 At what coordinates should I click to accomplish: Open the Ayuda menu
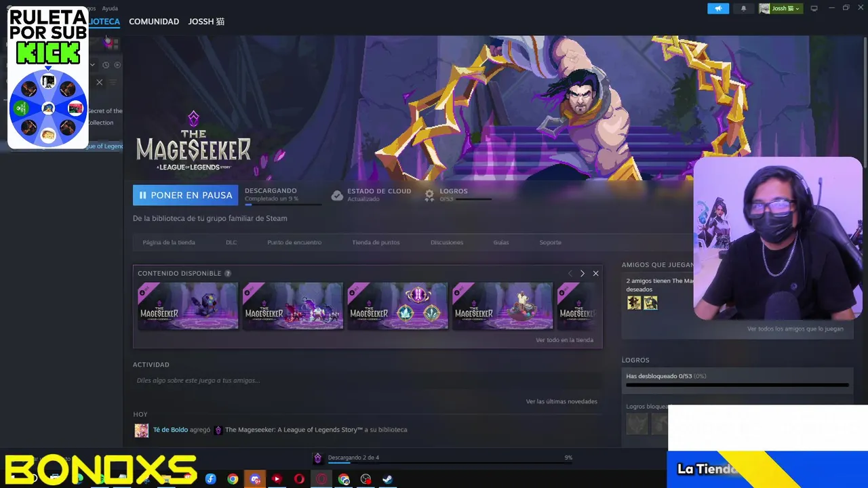click(110, 8)
